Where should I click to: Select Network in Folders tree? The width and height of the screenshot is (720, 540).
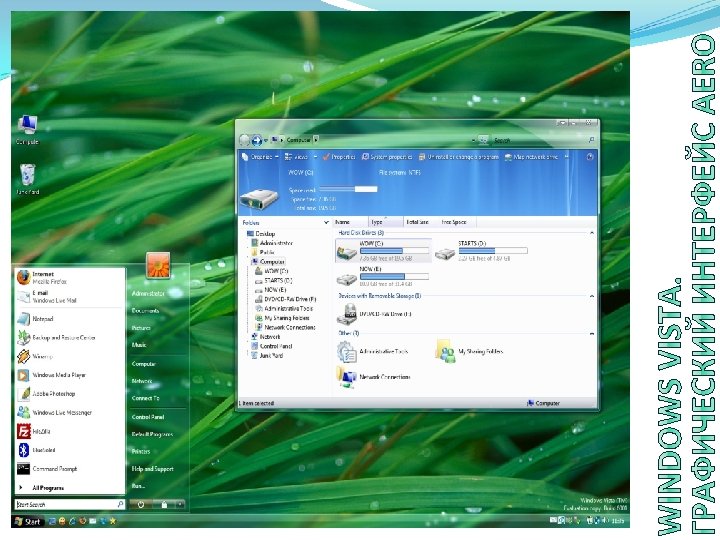(x=266, y=337)
